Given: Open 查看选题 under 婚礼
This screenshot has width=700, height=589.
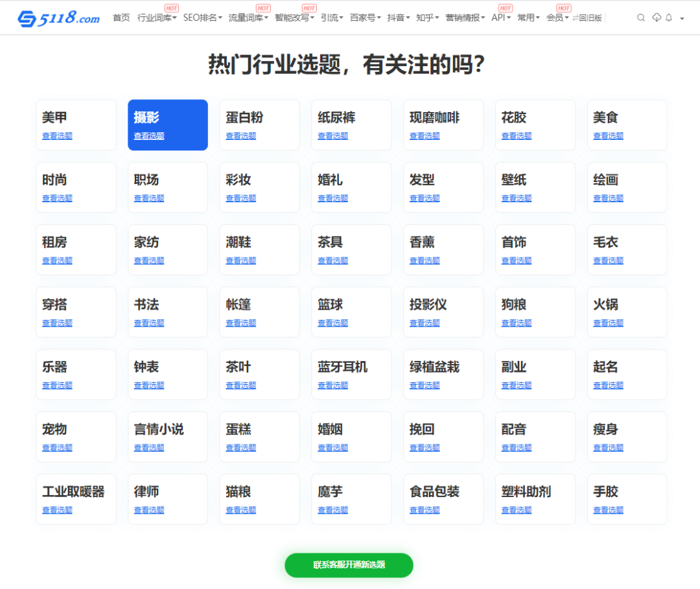Looking at the screenshot, I should pos(332,198).
